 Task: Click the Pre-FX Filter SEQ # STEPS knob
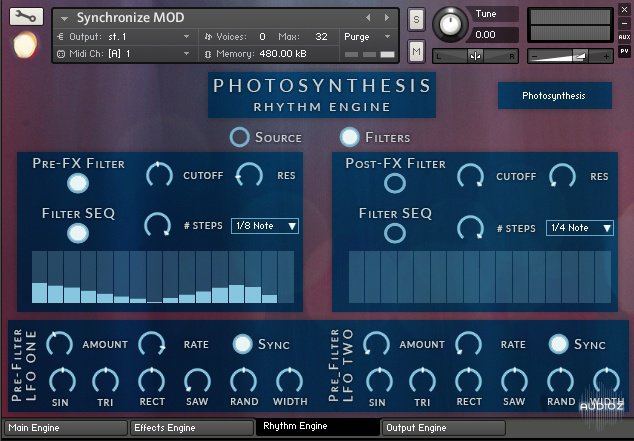coord(157,225)
